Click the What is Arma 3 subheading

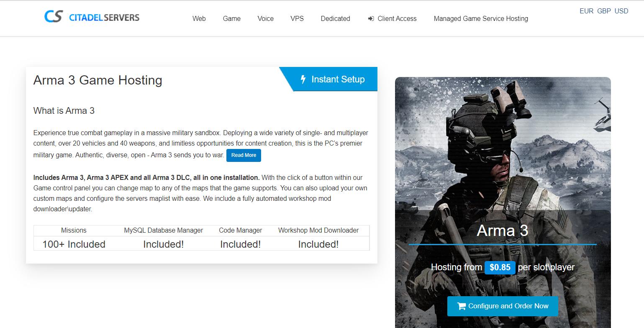click(x=64, y=111)
